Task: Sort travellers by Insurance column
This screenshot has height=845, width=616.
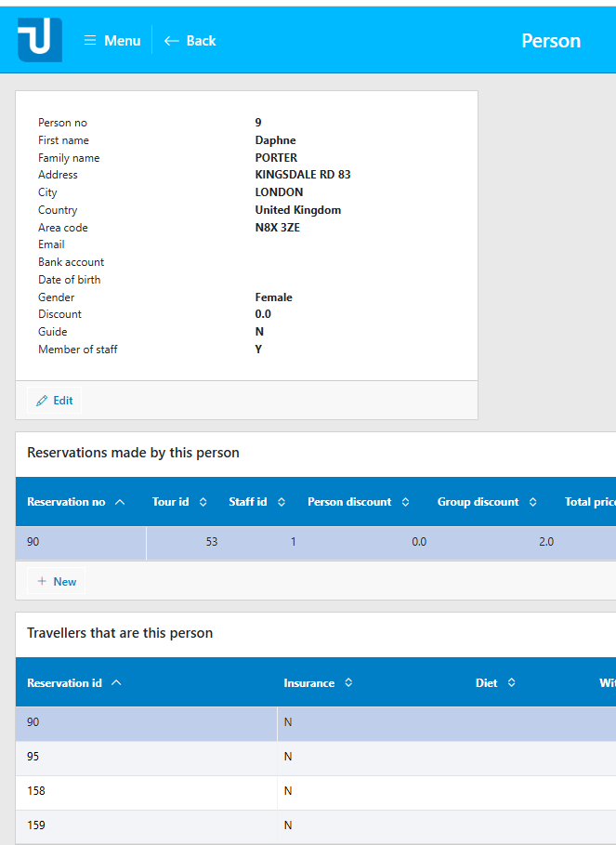Action: pos(318,682)
